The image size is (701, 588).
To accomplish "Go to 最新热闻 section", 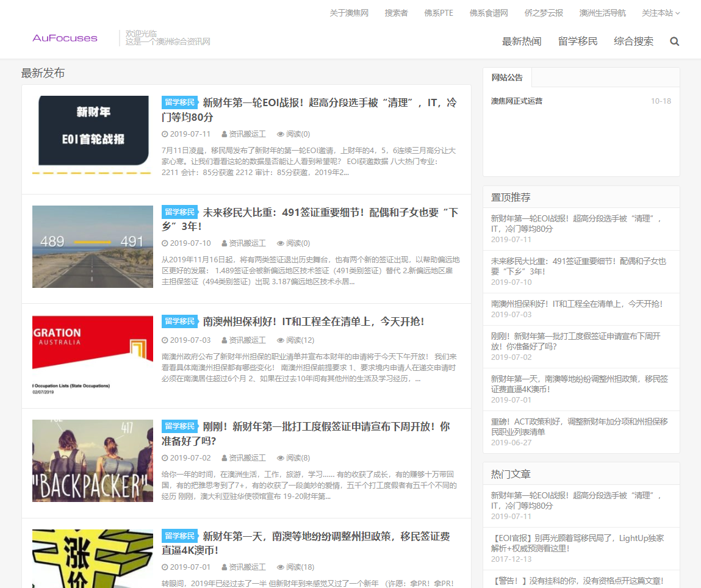I will (x=522, y=41).
